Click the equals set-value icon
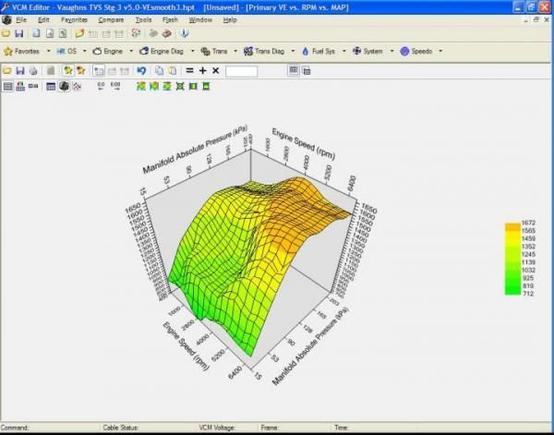Screen dimensions: 554x435 click(x=190, y=71)
